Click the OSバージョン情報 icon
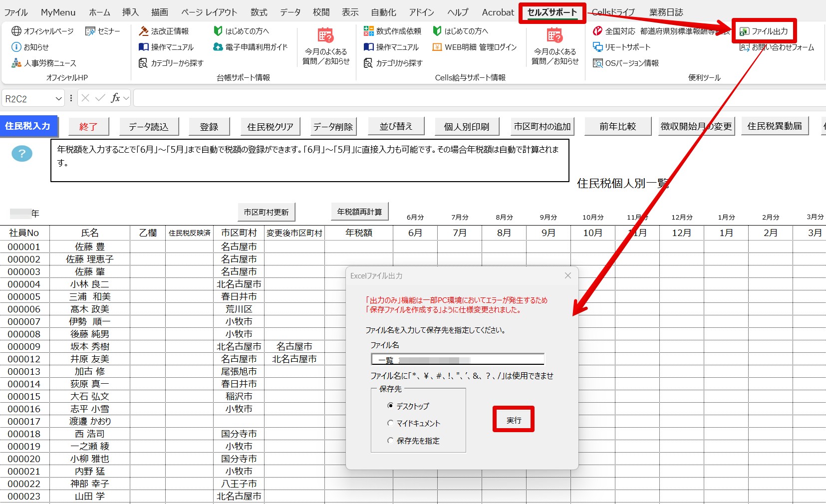The width and height of the screenshot is (826, 504). click(x=597, y=63)
